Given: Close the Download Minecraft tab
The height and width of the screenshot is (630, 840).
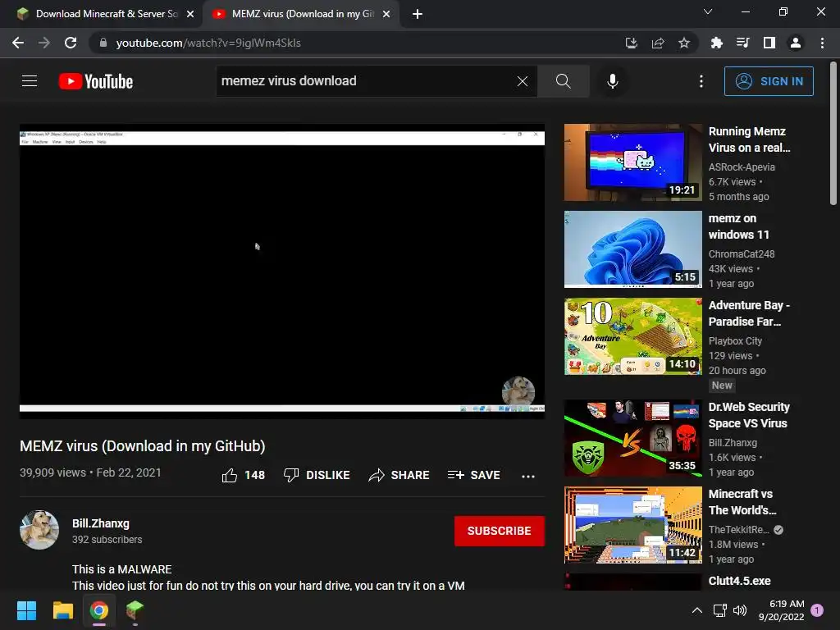Looking at the screenshot, I should point(190,14).
